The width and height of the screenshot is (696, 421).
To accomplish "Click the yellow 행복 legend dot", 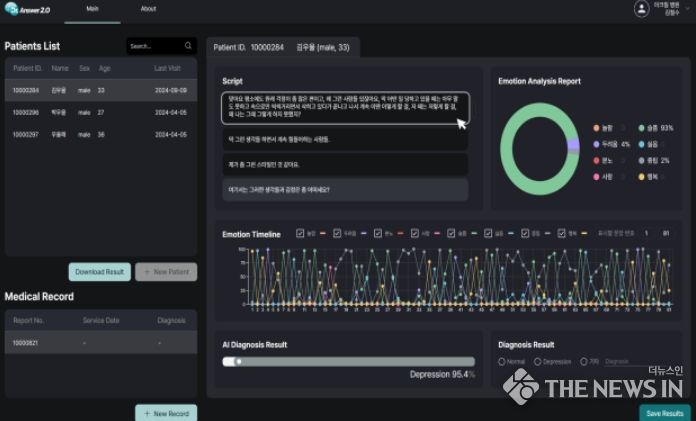I will (x=641, y=177).
